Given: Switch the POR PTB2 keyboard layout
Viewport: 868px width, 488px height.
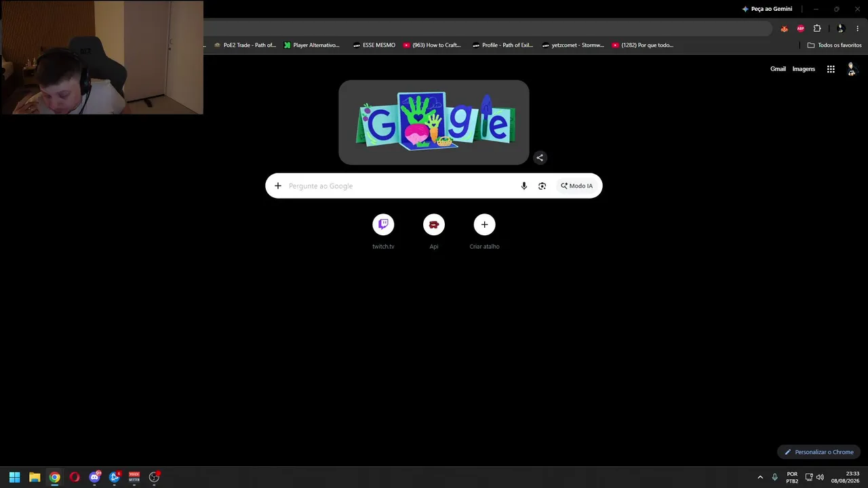Looking at the screenshot, I should pos(792,477).
